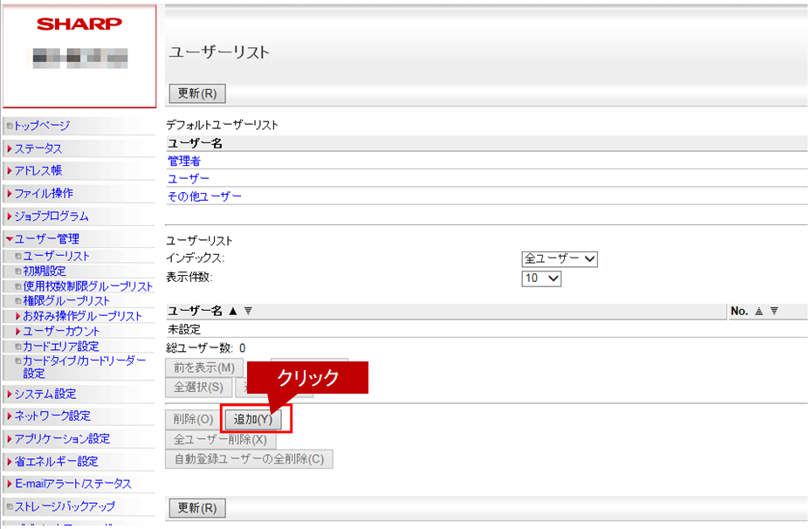Open 使用枚数制限グループリスト in the sidebar
The height and width of the screenshot is (529, 812).
tap(87, 286)
